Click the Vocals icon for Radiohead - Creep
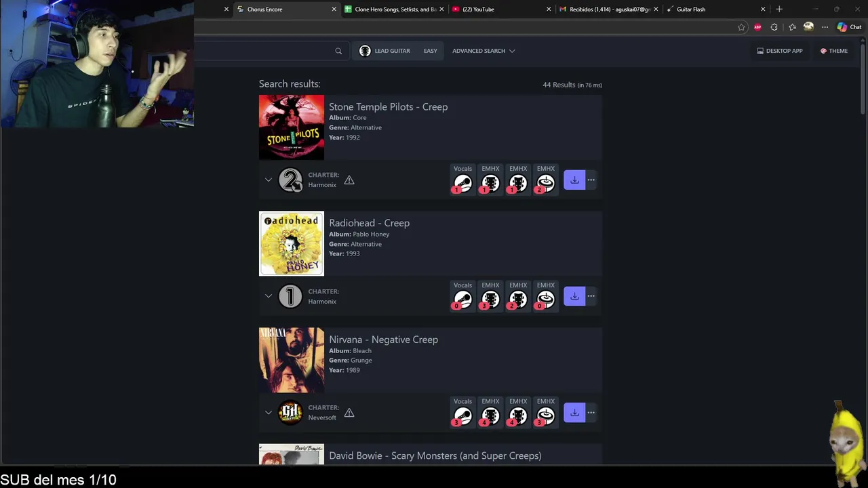Image resolution: width=868 pixels, height=488 pixels. (462, 300)
